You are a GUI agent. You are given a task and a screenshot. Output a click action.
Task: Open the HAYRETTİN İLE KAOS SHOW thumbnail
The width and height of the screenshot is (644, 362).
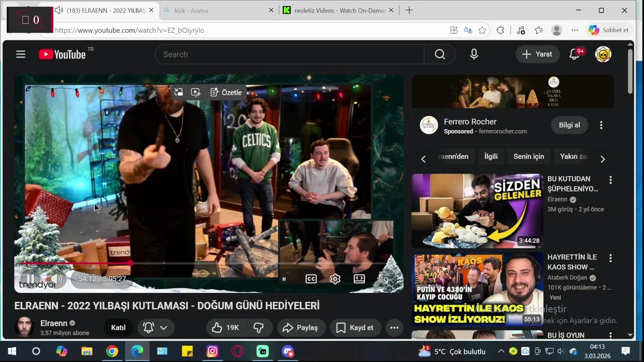(477, 290)
